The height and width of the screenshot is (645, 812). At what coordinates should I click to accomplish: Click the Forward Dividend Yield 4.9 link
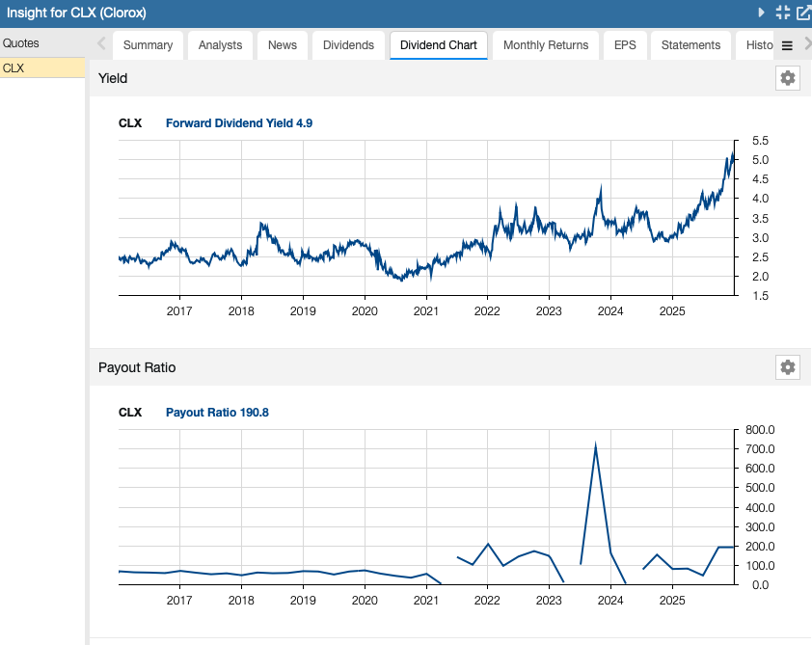[238, 122]
